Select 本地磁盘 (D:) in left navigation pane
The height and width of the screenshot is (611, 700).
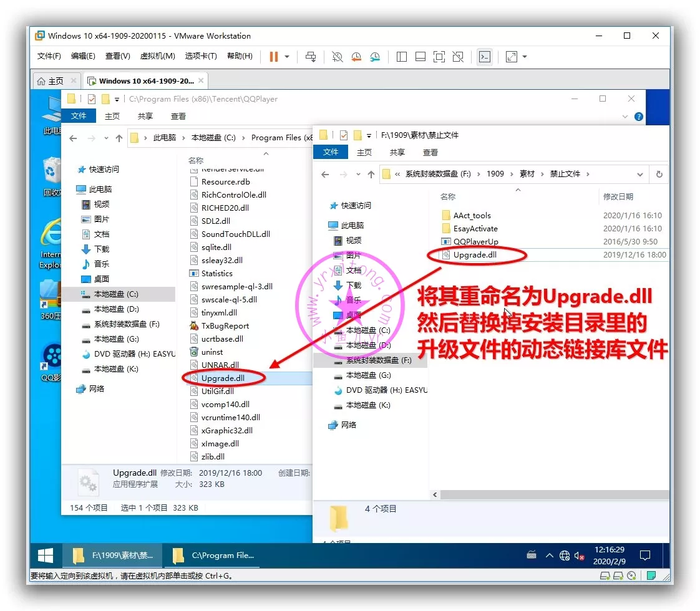(x=115, y=309)
